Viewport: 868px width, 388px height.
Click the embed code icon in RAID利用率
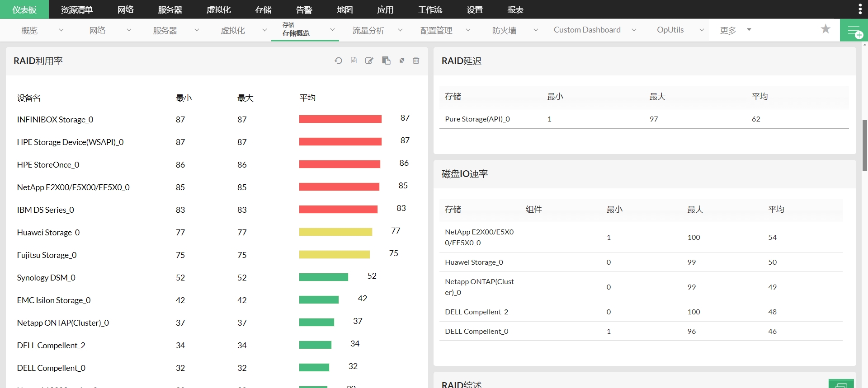pyautogui.click(x=354, y=61)
